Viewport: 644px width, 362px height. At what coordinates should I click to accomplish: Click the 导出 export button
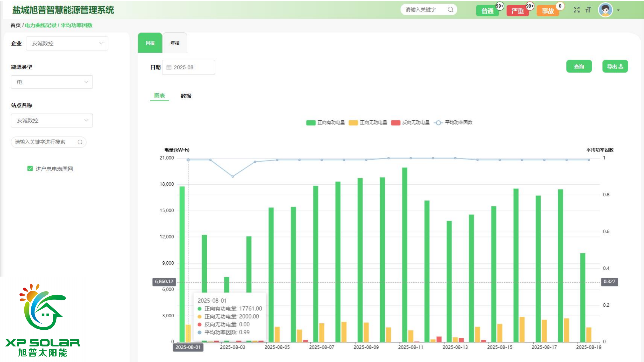[x=615, y=66]
